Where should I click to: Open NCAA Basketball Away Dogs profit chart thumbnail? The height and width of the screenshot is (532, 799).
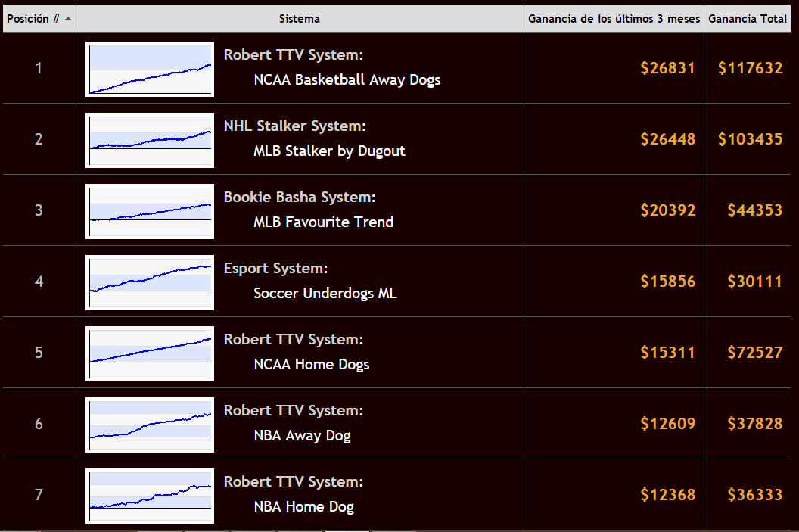(150, 70)
